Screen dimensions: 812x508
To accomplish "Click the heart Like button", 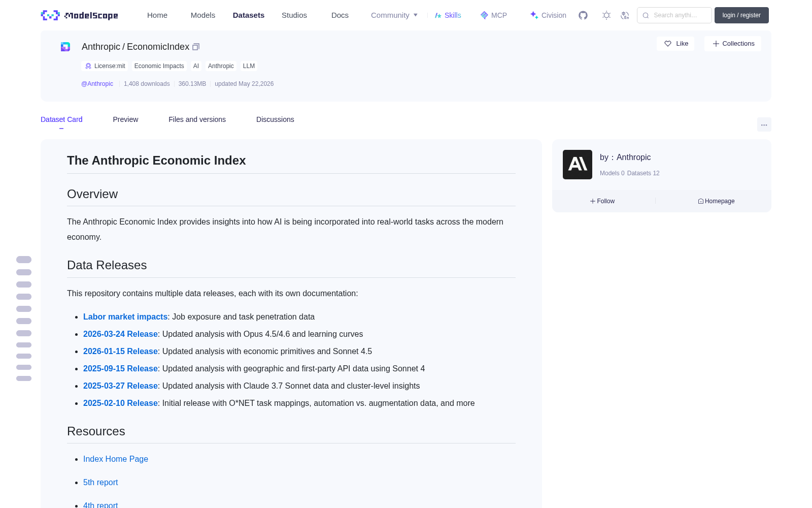I will (x=675, y=44).
